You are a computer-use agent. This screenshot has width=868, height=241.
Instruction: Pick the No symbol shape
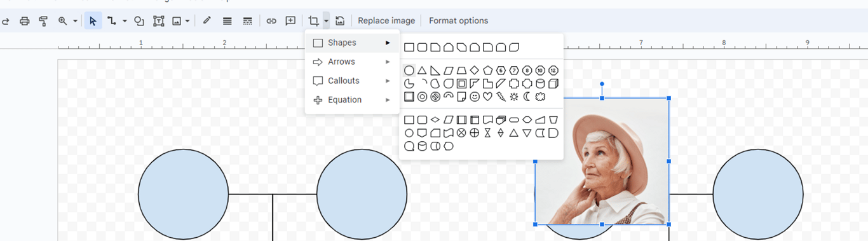pyautogui.click(x=435, y=97)
